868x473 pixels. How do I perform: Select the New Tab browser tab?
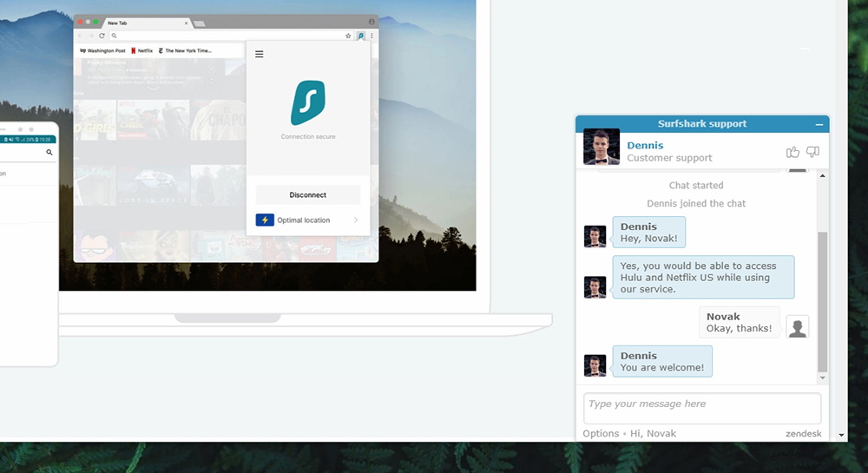[x=145, y=23]
